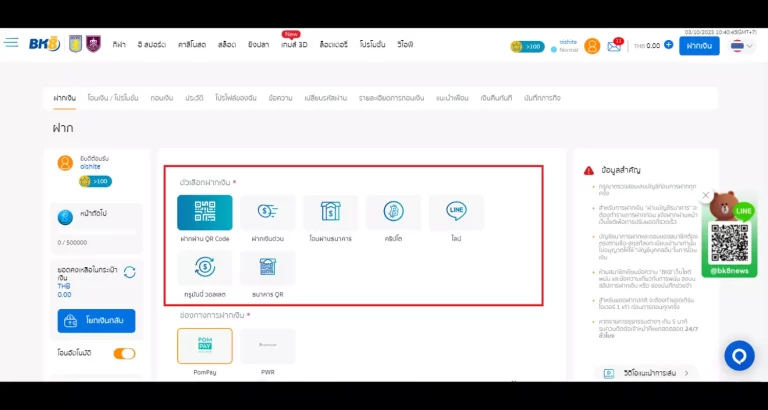Select the LINE deposit option
This screenshot has width=768, height=410.
tap(456, 212)
